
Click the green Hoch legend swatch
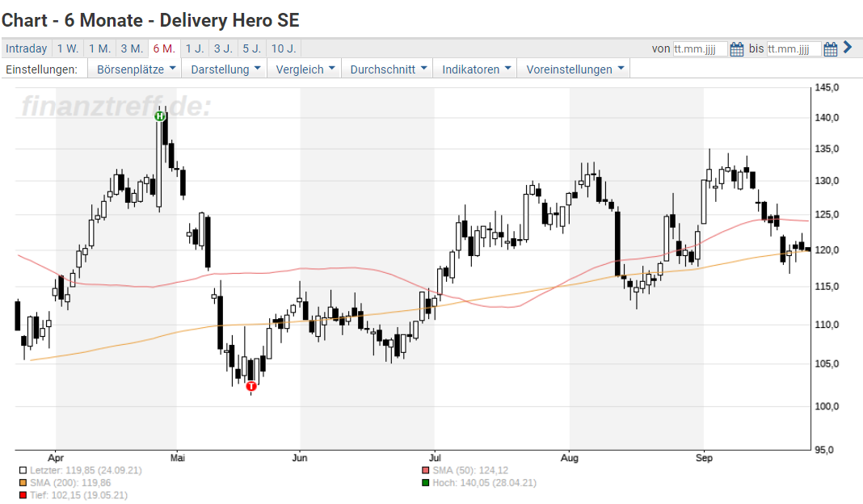point(426,483)
